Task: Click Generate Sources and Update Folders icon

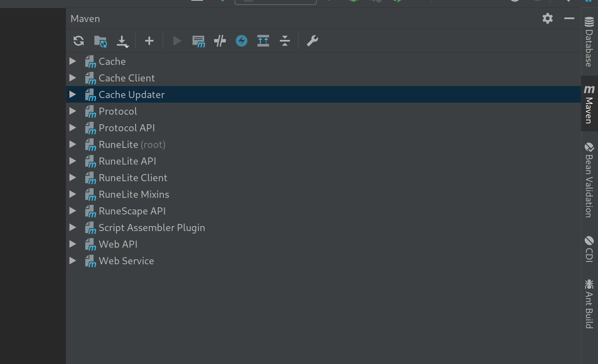Action: 100,41
